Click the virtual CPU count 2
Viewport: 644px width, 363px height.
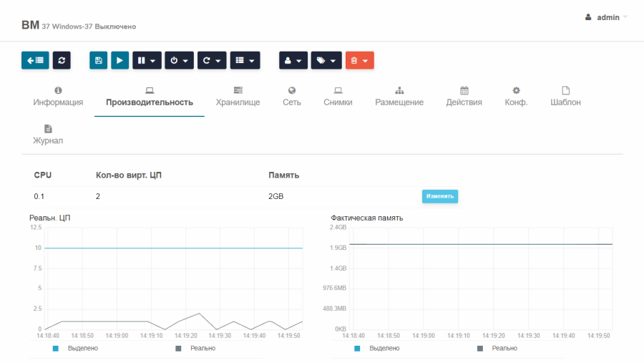point(98,196)
